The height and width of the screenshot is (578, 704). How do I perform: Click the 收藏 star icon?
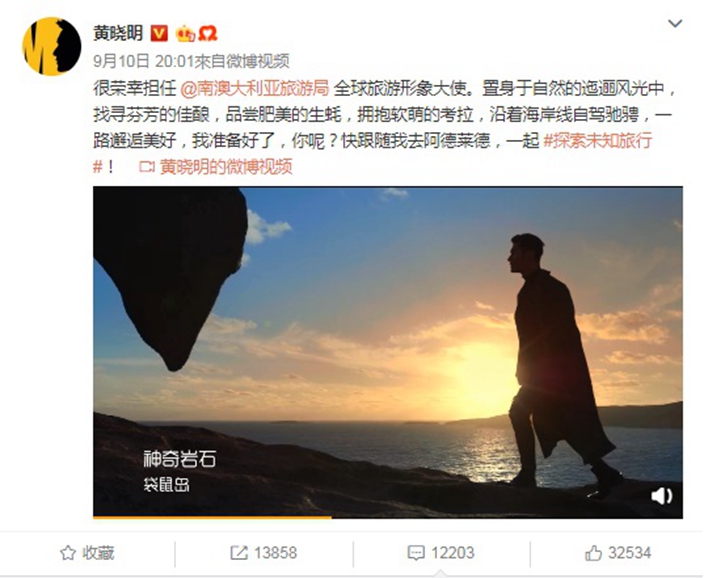[x=68, y=553]
